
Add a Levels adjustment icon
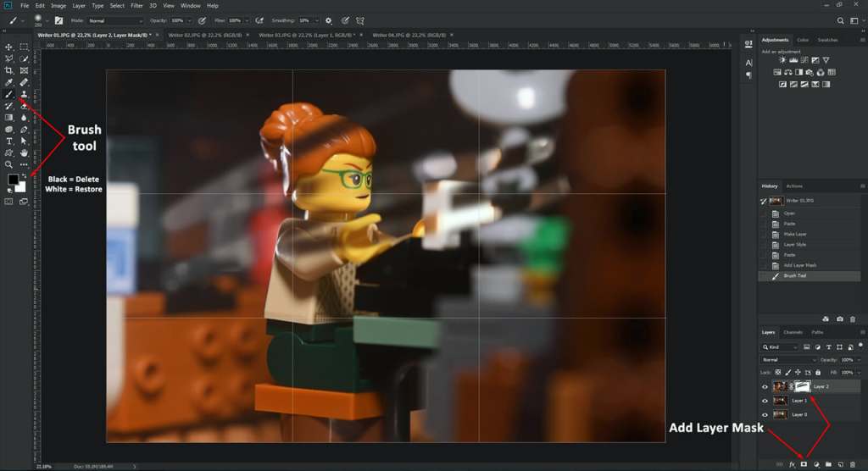click(793, 60)
